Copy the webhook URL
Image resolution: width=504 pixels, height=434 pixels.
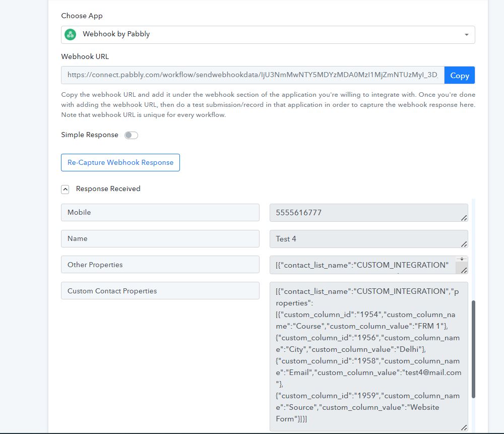click(459, 75)
